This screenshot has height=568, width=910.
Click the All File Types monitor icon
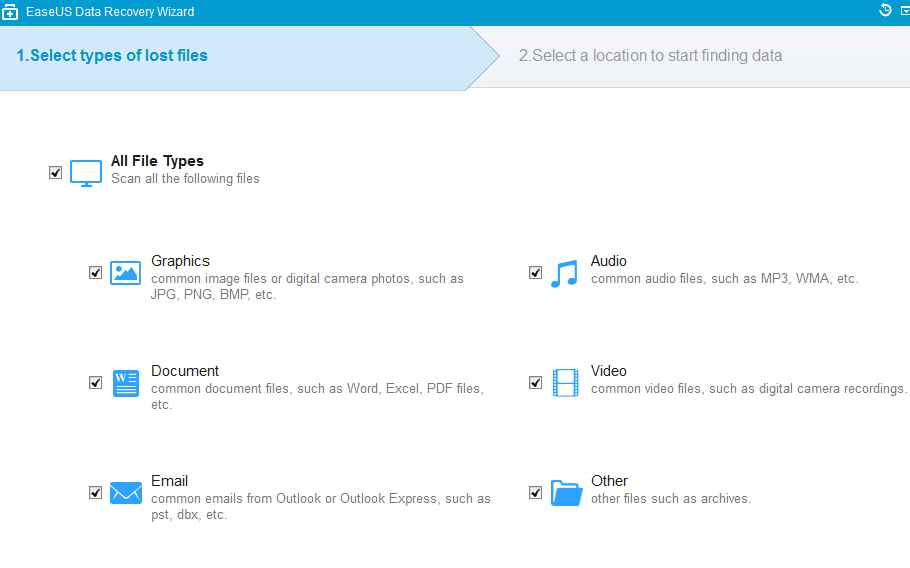click(86, 173)
